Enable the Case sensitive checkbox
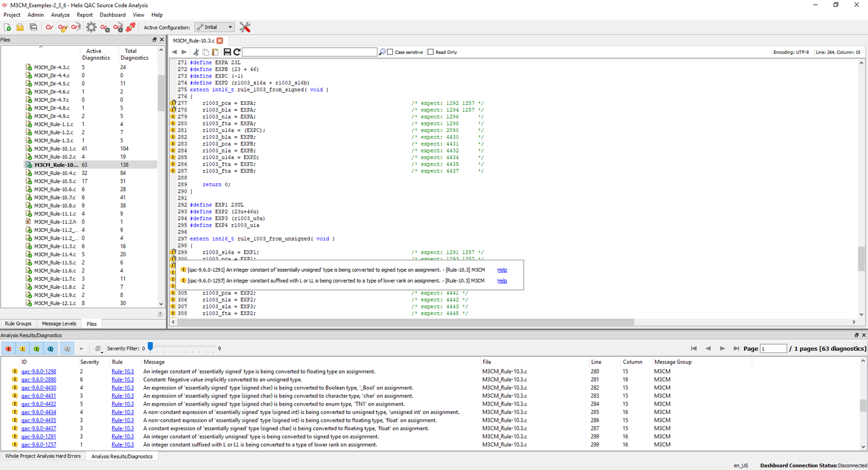This screenshot has width=868, height=470. (x=391, y=52)
